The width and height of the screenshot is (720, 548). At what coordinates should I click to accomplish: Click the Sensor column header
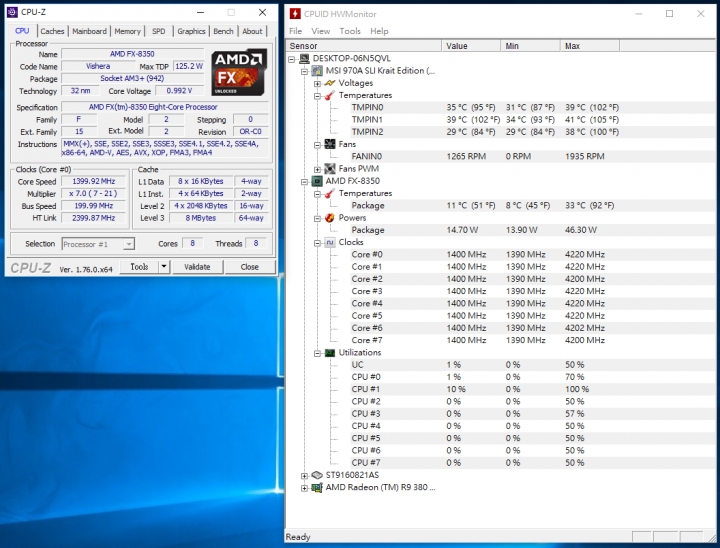pos(364,46)
